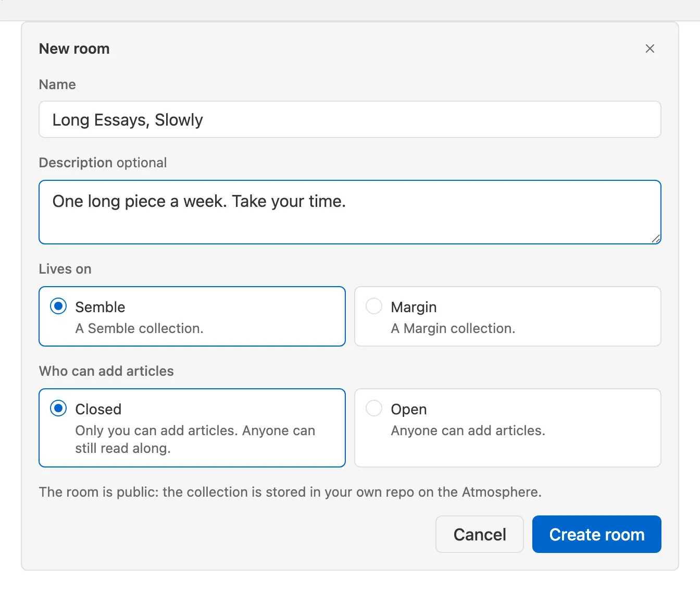Click the 'Lives on' label
The width and height of the screenshot is (700, 591).
[65, 269]
